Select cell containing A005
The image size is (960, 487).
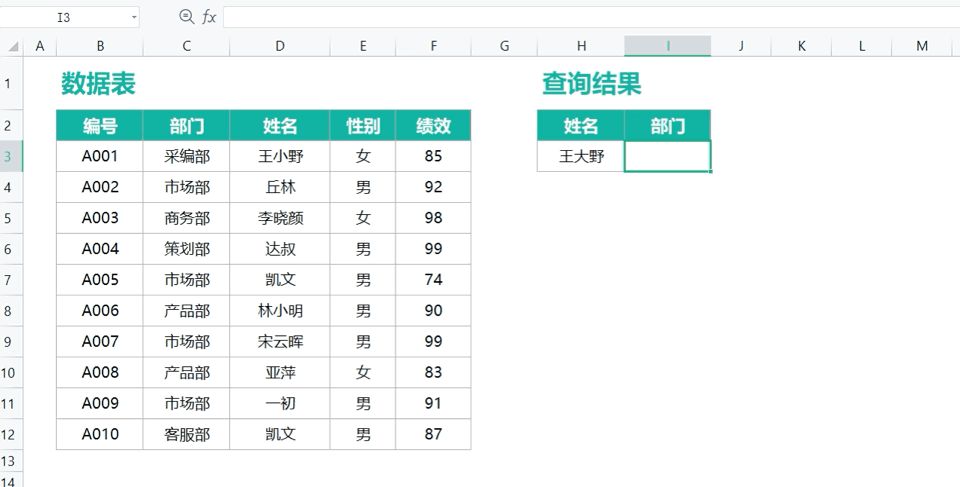click(x=100, y=280)
